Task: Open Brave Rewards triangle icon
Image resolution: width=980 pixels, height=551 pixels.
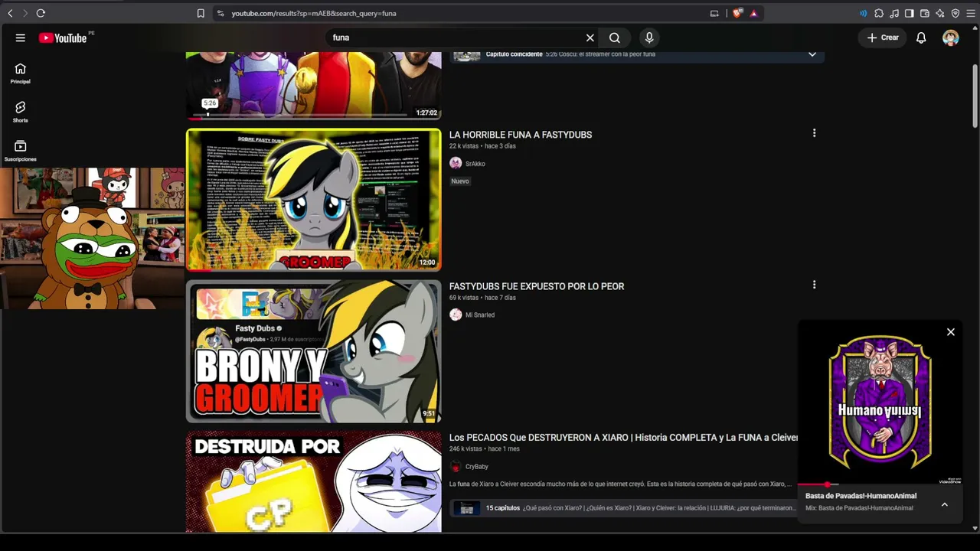Action: tap(754, 13)
